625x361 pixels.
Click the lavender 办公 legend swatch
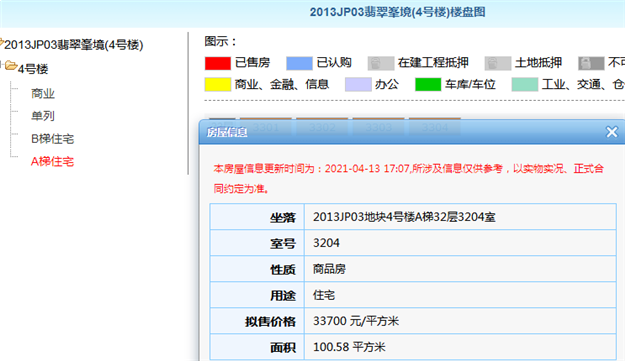(x=358, y=84)
